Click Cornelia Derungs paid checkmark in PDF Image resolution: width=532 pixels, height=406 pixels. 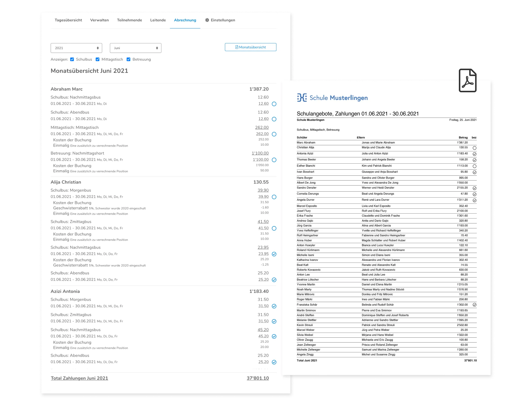pyautogui.click(x=474, y=194)
